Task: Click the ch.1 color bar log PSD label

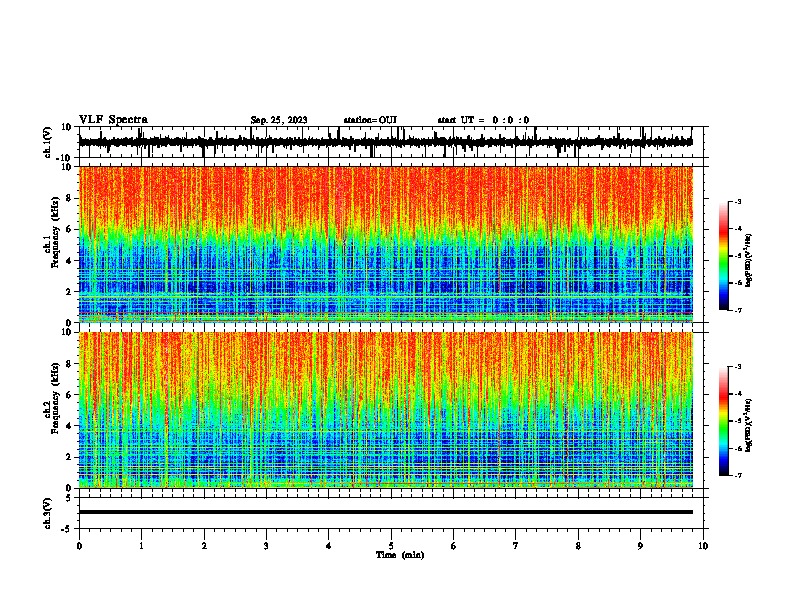Action: [x=749, y=261]
